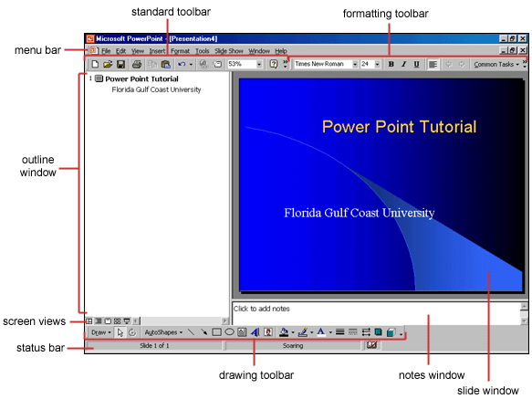The width and height of the screenshot is (532, 399).
Task: Select the Arrow drawing tool
Action: [203, 331]
